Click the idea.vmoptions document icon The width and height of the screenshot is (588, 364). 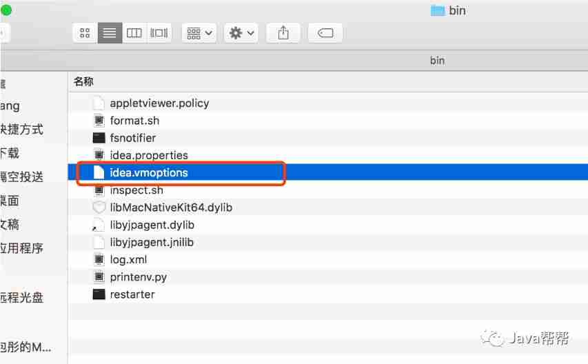pyautogui.click(x=99, y=172)
